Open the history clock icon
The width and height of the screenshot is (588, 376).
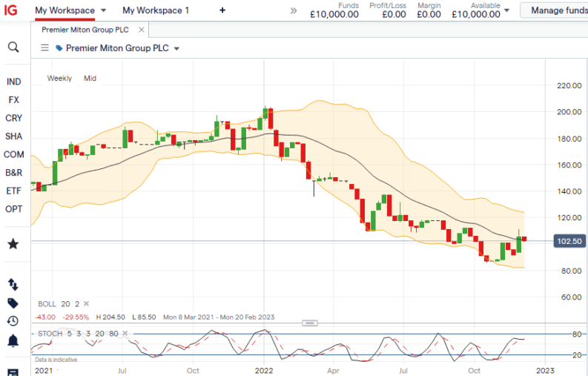tap(13, 321)
